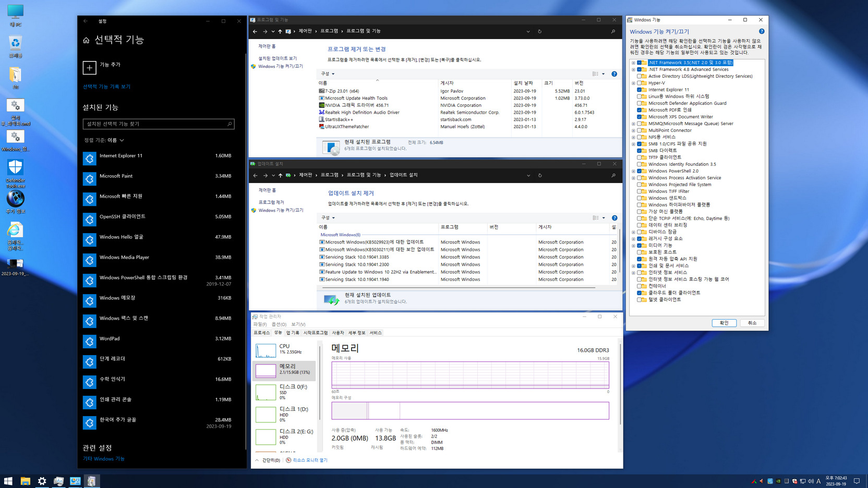Expand the MSMQ Server tree node
The height and width of the screenshot is (488, 868).
(x=633, y=124)
